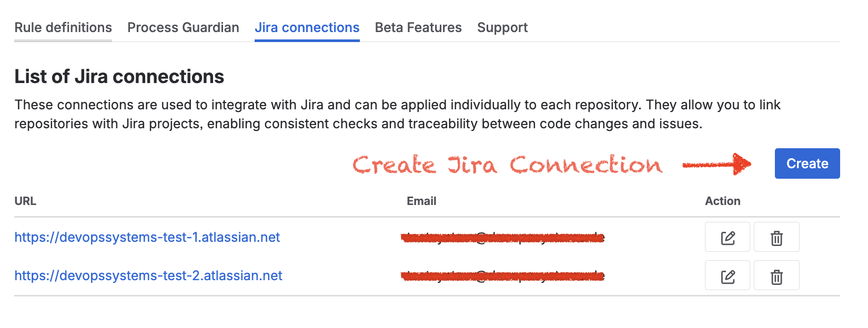Go to Beta Features tab
The height and width of the screenshot is (328, 868).
[418, 27]
